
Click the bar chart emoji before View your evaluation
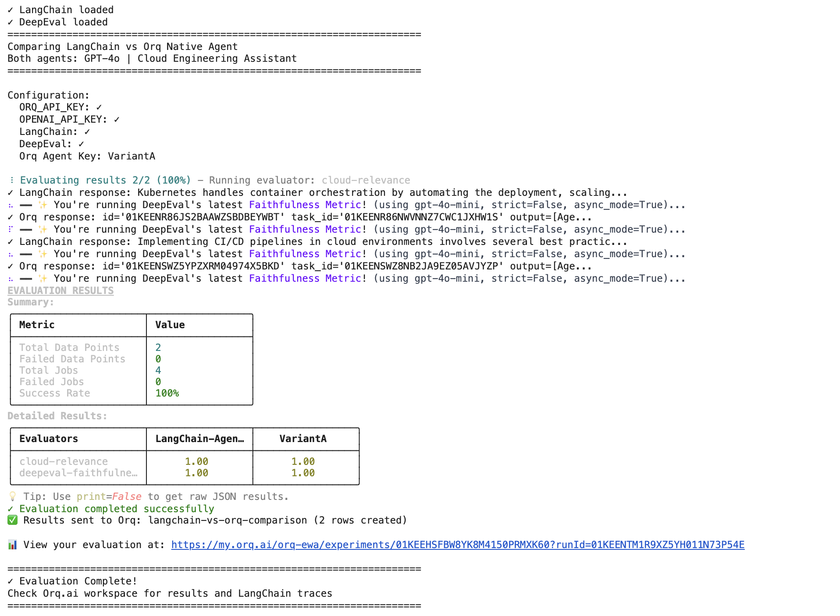tap(12, 545)
